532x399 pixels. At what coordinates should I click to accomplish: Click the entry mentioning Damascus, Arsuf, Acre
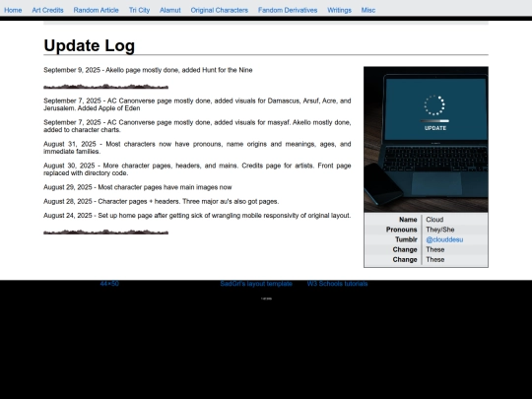pyautogui.click(x=197, y=104)
